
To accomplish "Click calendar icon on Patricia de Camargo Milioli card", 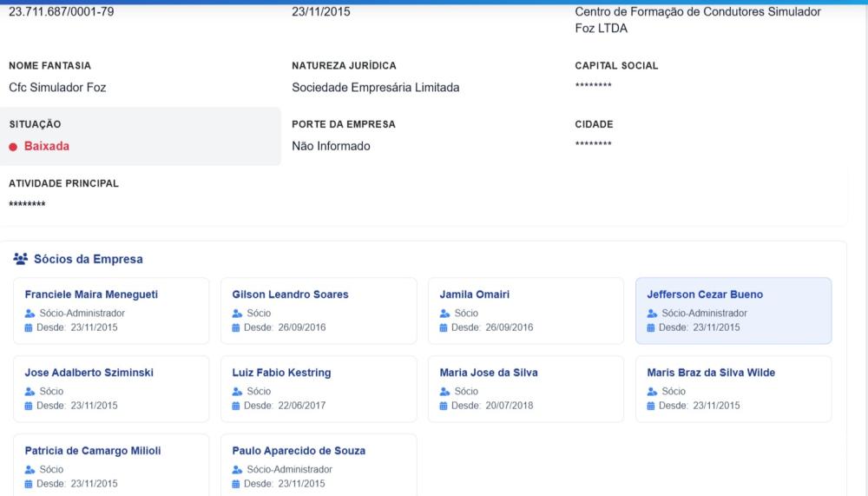I will (x=29, y=484).
